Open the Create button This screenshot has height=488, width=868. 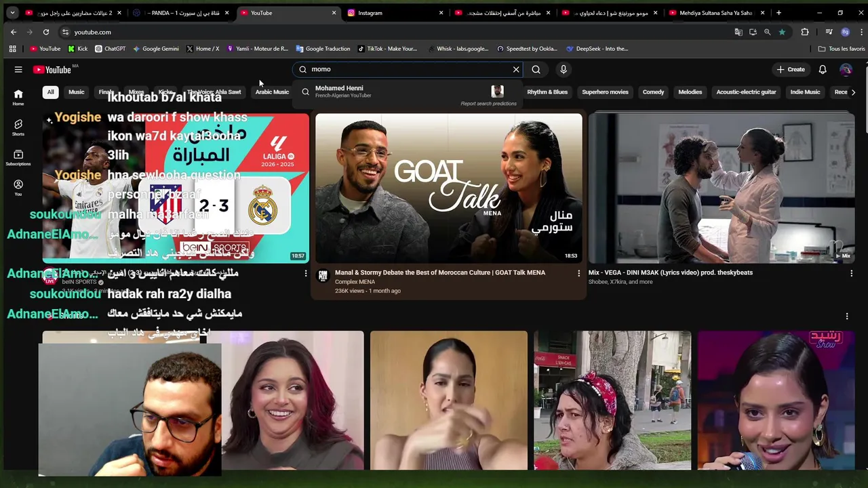pos(791,69)
